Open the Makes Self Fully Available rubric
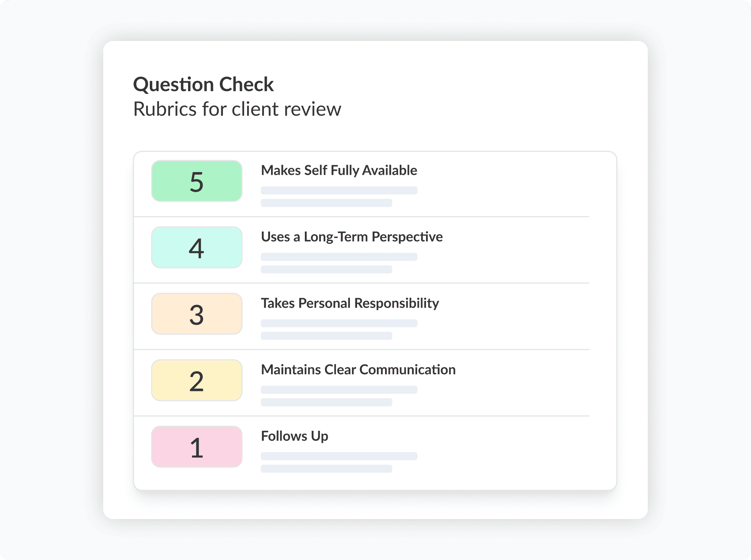 [339, 170]
